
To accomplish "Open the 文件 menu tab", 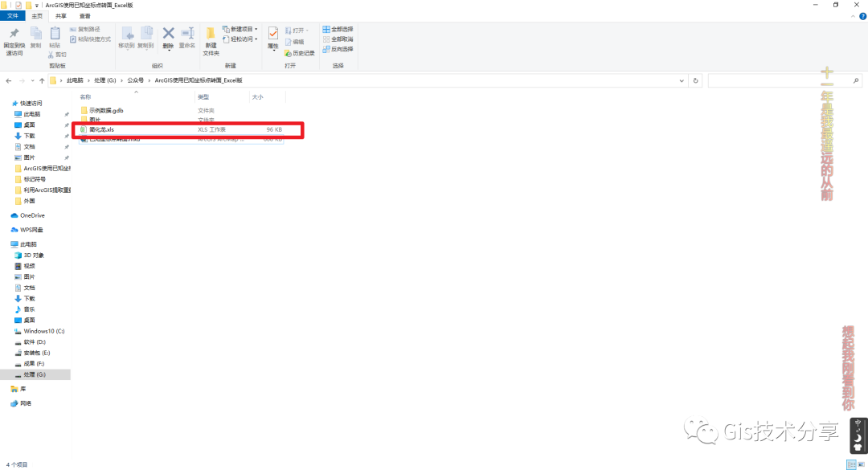I will tap(13, 16).
